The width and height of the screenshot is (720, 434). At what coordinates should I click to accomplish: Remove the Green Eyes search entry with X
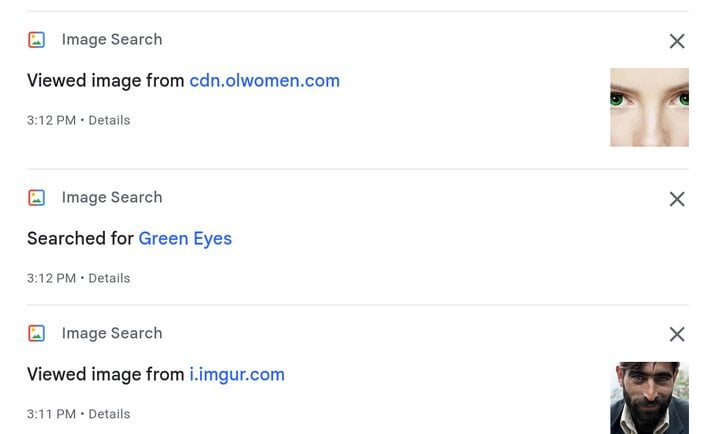point(677,199)
